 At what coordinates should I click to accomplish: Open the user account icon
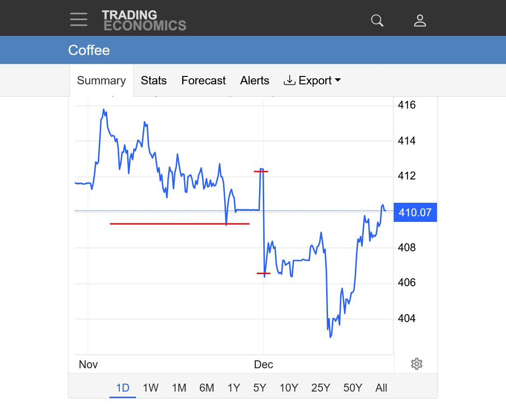click(x=420, y=21)
